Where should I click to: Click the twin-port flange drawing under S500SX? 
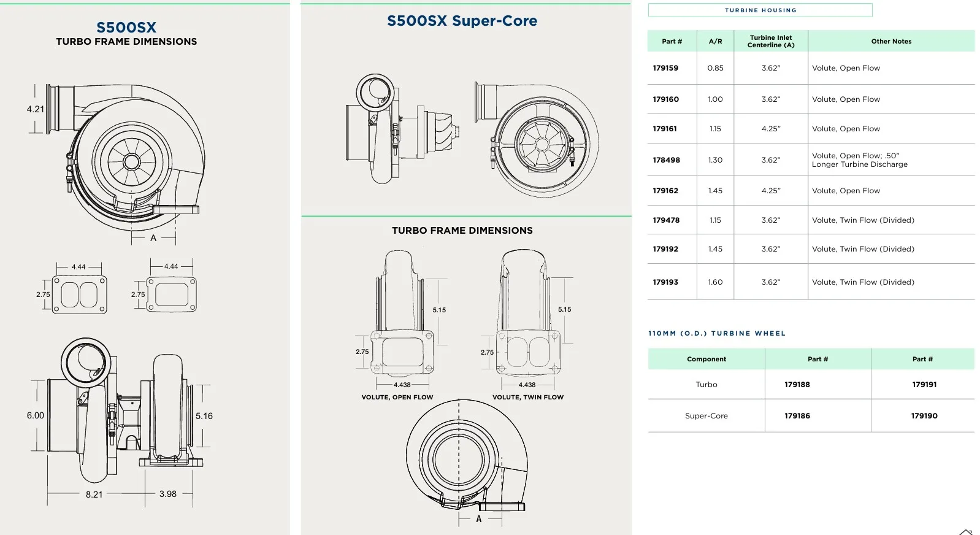[x=79, y=294]
